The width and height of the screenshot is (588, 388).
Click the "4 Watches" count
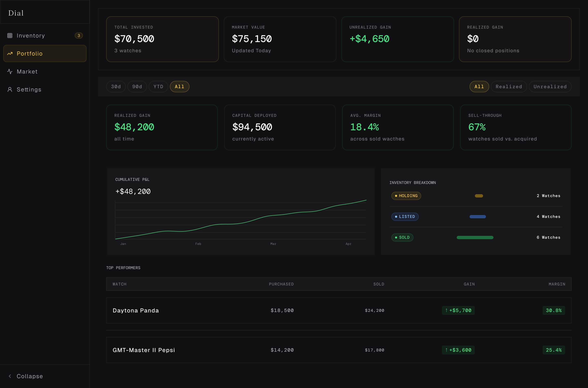(548, 216)
